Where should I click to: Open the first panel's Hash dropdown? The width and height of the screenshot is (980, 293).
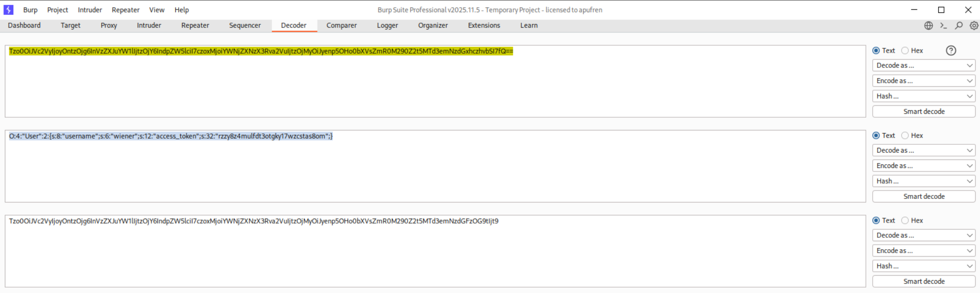(923, 96)
